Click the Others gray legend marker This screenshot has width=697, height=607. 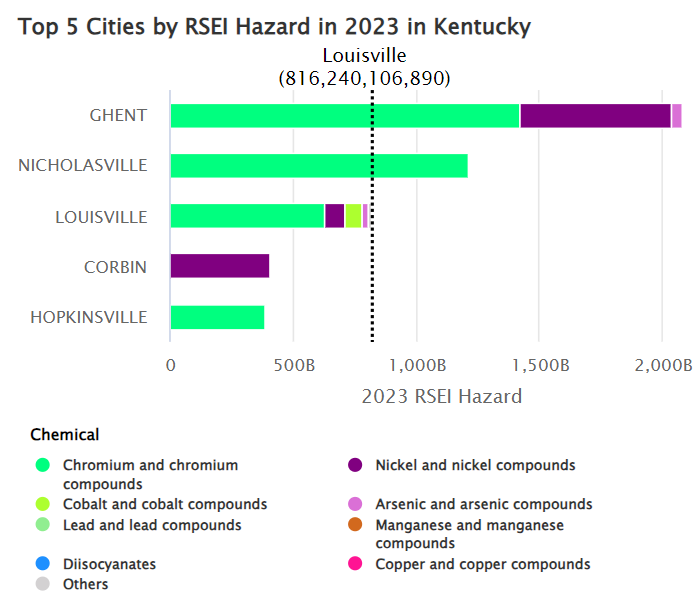coord(42,584)
